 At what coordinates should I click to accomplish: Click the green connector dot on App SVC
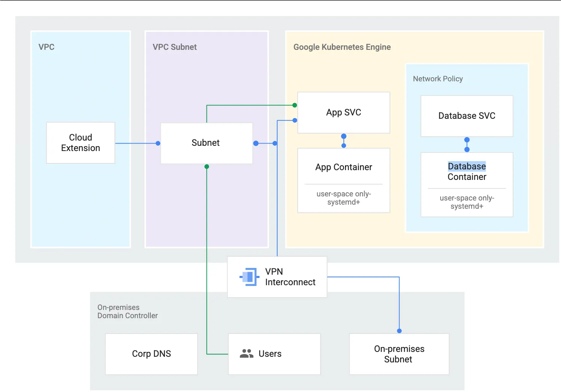coord(295,105)
